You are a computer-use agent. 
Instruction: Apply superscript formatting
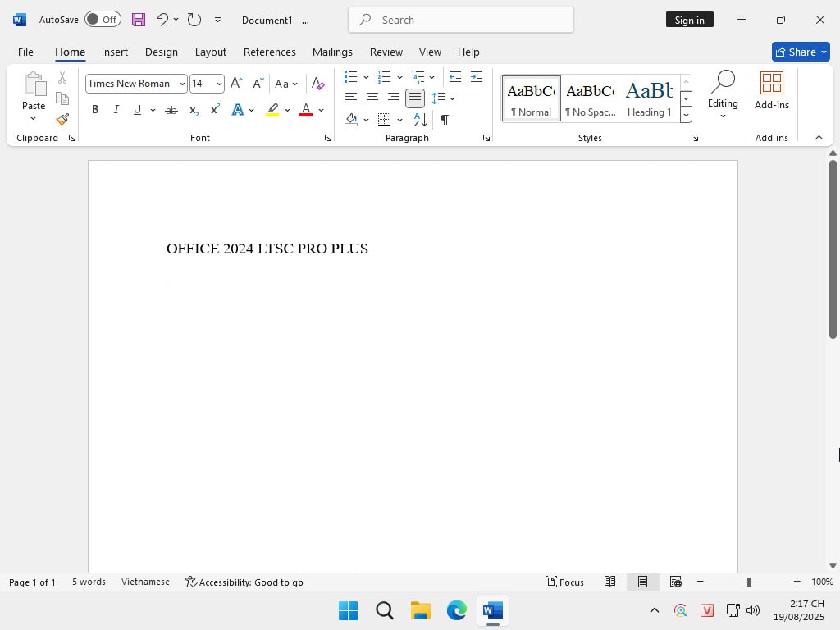pyautogui.click(x=215, y=110)
